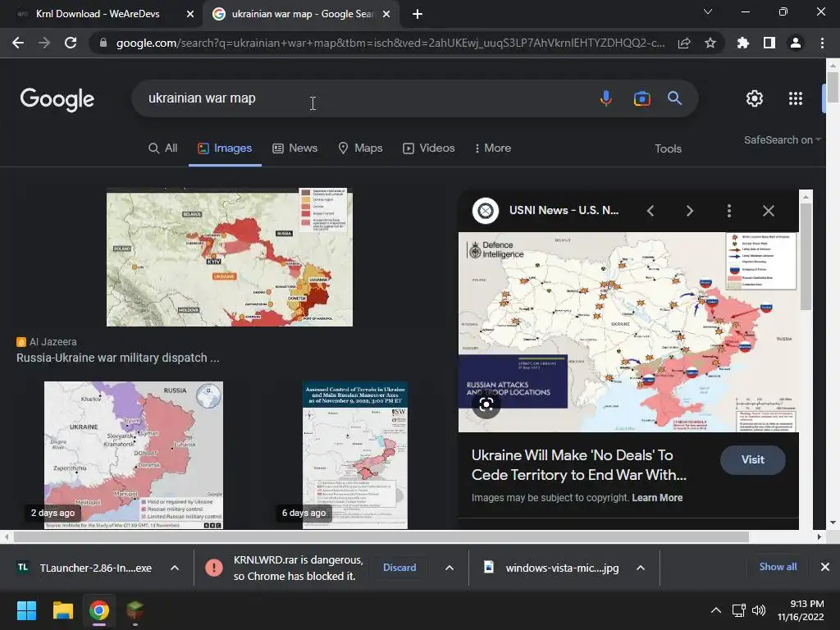The height and width of the screenshot is (630, 840).
Task: Click the browser back arrow
Action: tap(18, 43)
